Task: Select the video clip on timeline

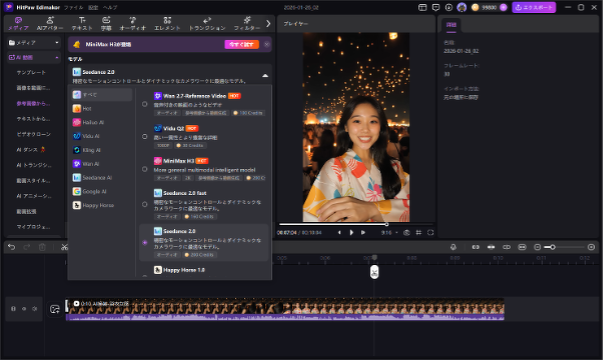Action: pyautogui.click(x=285, y=309)
